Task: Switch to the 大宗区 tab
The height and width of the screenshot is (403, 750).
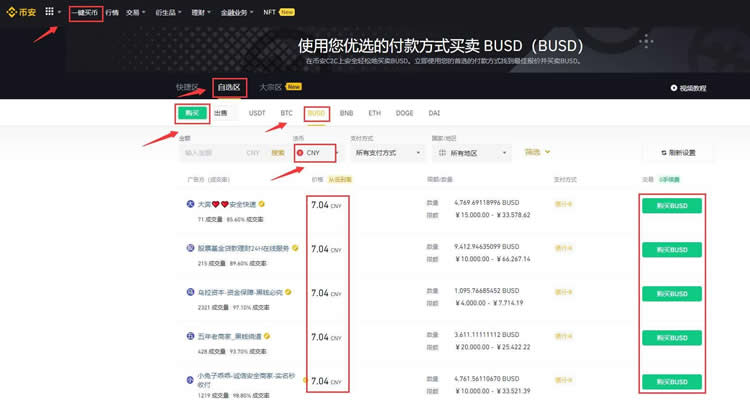Action: [x=270, y=87]
